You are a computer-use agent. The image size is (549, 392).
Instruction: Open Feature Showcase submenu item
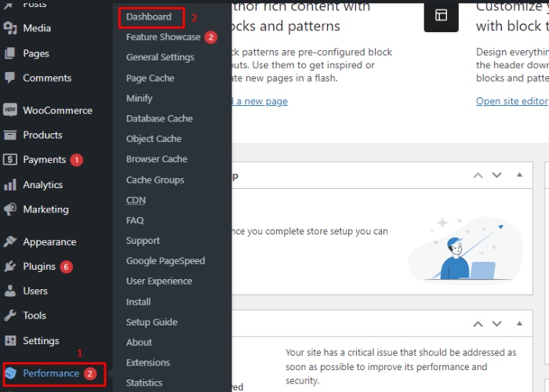(x=163, y=37)
